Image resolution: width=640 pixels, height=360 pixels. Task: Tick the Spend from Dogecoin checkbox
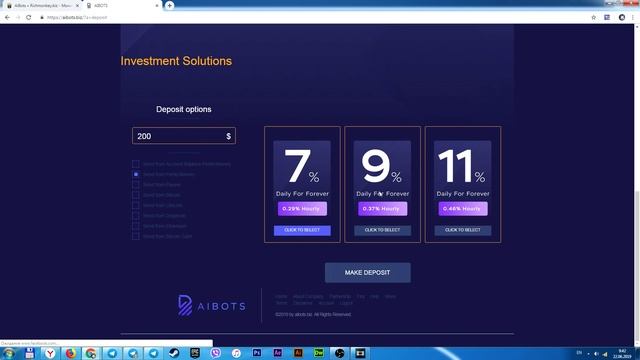(136, 216)
